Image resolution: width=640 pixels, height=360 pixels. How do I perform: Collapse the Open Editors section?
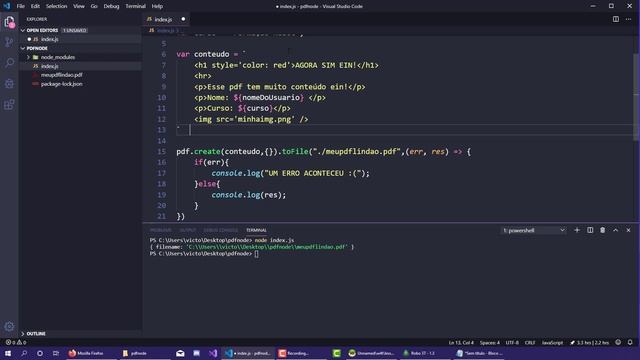pyautogui.click(x=23, y=30)
